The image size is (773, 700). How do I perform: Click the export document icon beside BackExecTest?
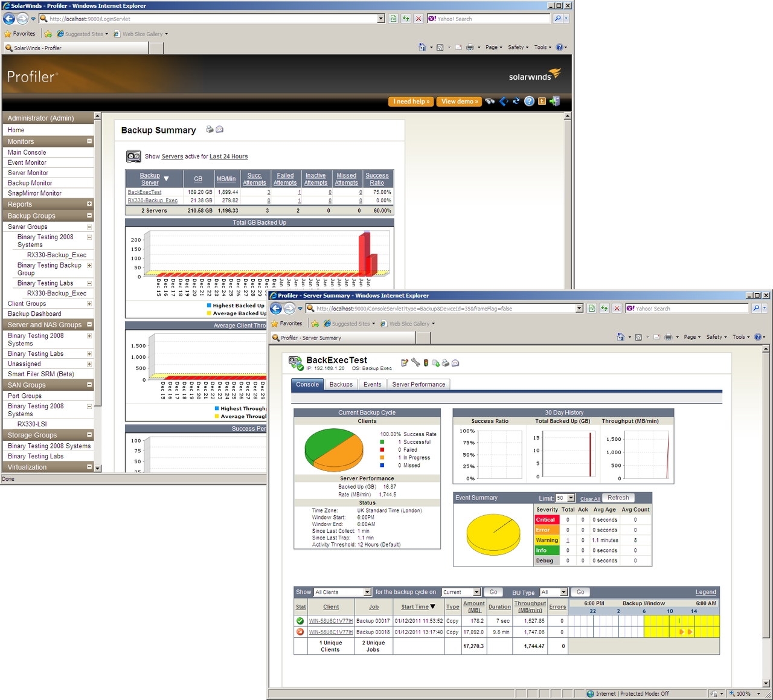tap(435, 363)
